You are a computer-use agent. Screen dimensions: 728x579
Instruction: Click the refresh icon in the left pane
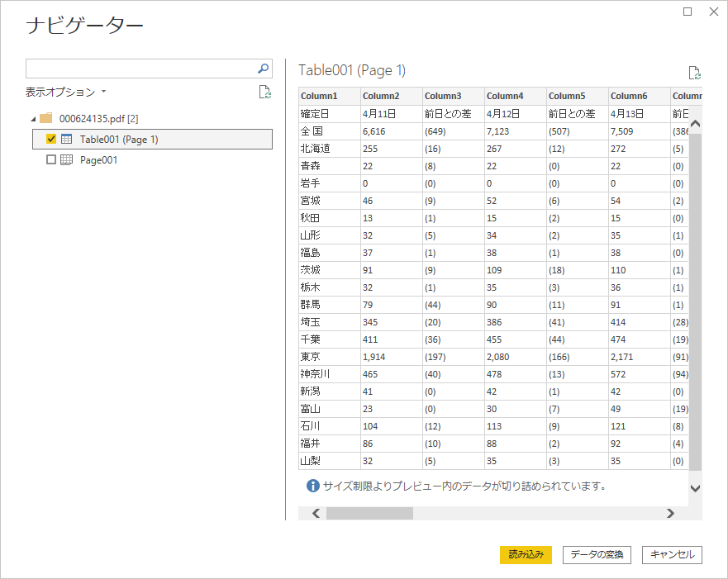264,92
